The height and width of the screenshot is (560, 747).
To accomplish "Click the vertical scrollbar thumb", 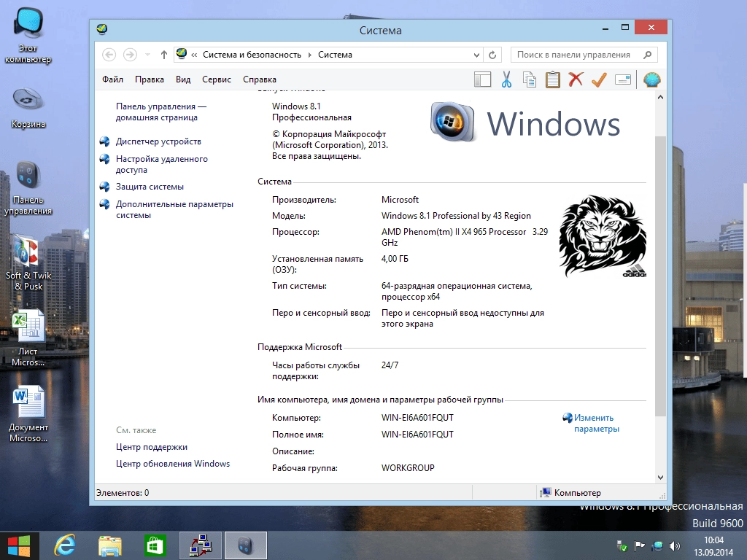I will (660, 276).
